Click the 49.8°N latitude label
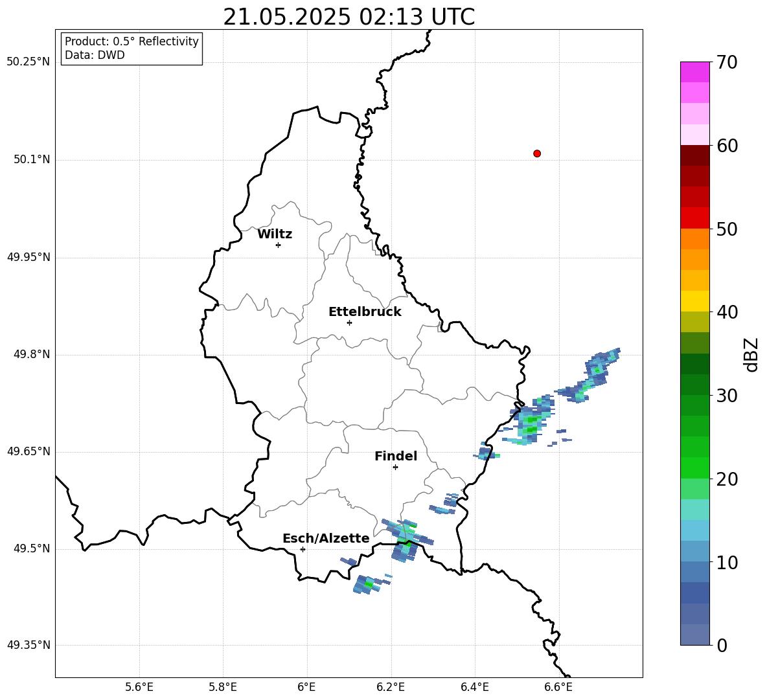The width and height of the screenshot is (767, 700). tap(31, 354)
